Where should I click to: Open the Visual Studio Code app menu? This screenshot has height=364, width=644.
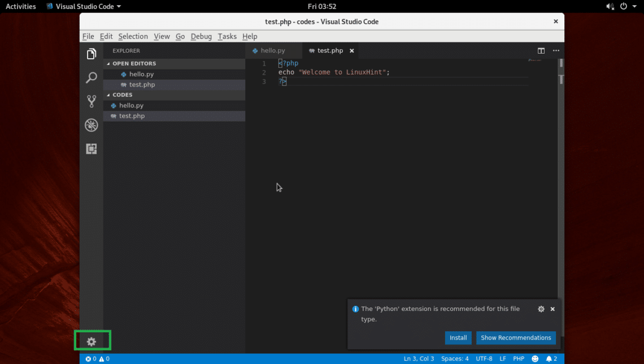84,6
